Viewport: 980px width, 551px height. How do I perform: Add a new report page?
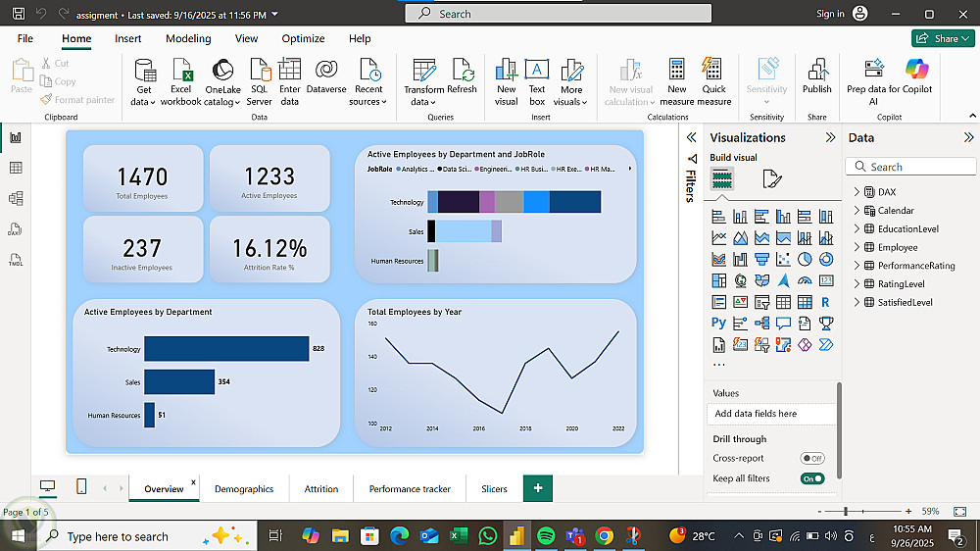pos(537,488)
